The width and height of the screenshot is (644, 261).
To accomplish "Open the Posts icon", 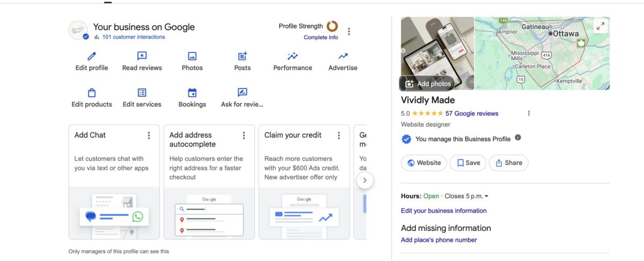I will click(243, 56).
